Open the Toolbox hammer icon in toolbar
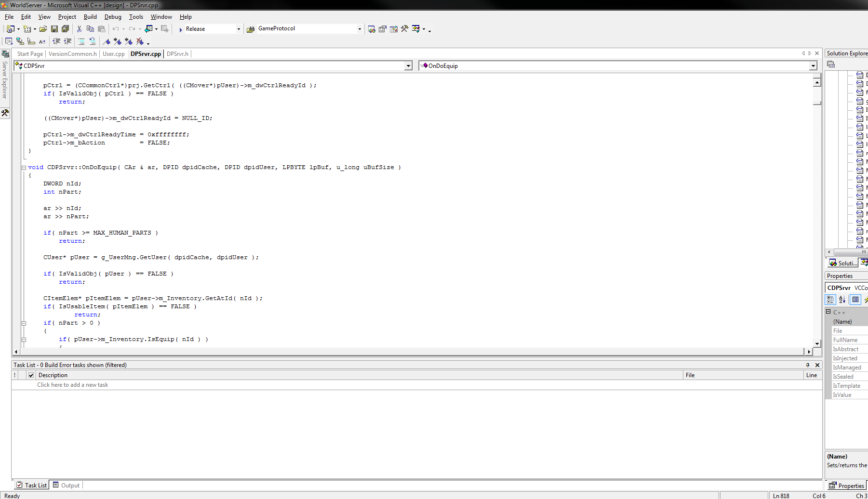 pyautogui.click(x=404, y=29)
